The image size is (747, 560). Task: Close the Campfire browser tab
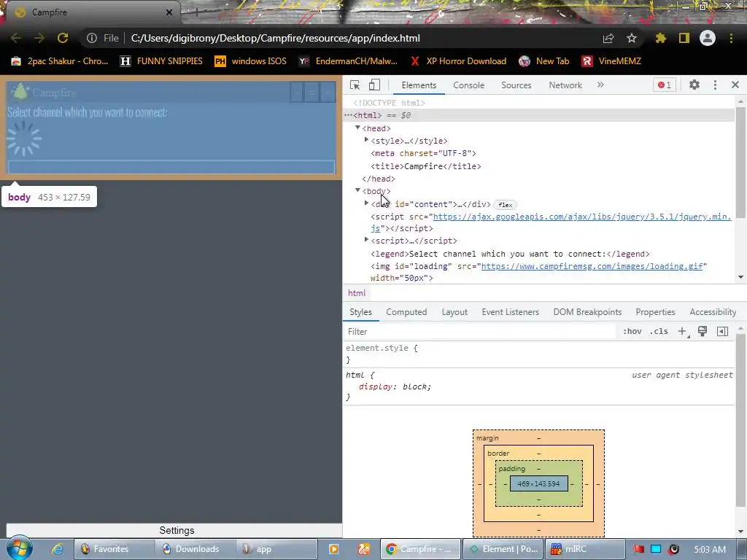(169, 12)
